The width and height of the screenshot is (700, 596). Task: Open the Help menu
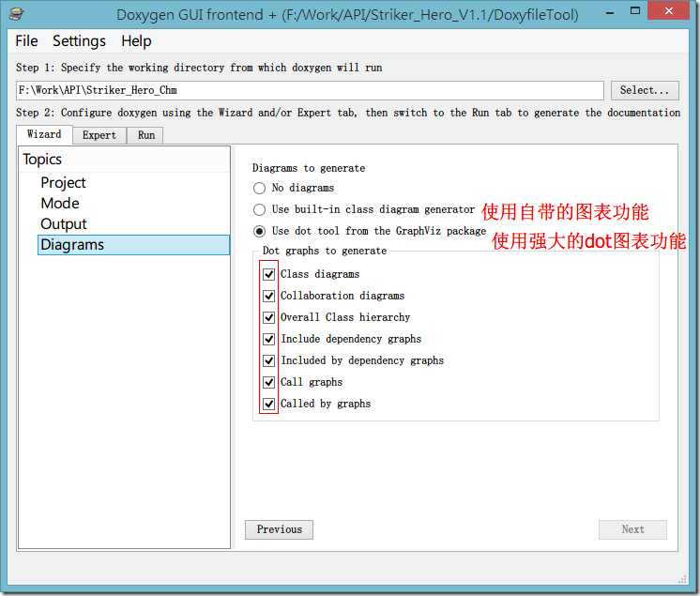point(136,41)
